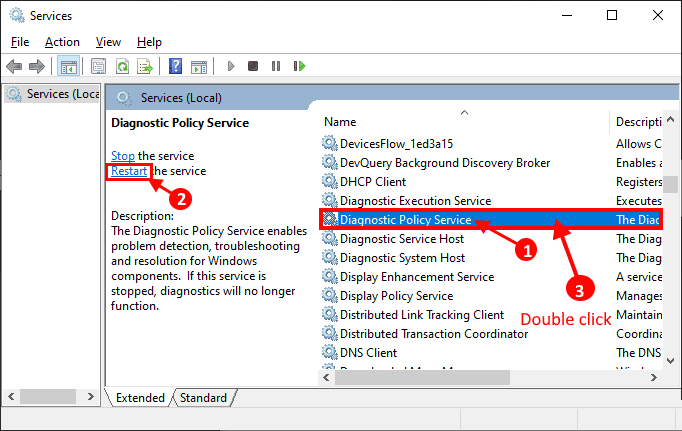Click gear icon beside Diagnostic System Host
This screenshot has width=682, height=431.
pyautogui.click(x=329, y=257)
